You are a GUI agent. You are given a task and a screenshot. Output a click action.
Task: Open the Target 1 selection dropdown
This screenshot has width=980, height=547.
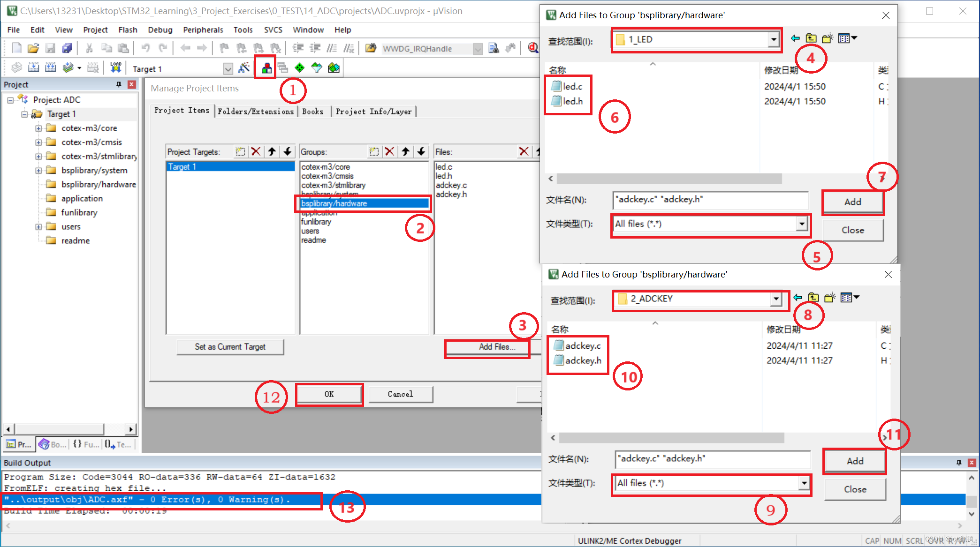coord(228,69)
